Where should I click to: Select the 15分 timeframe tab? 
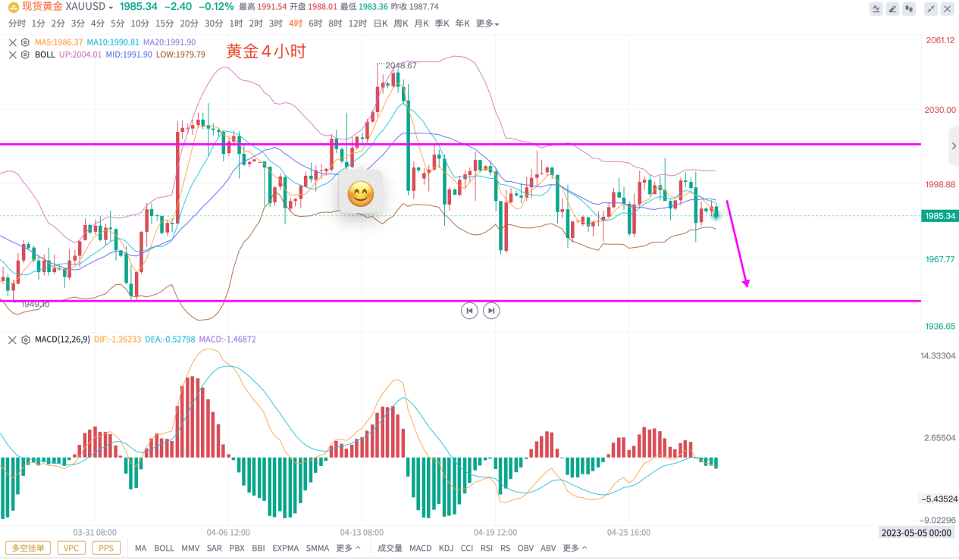tap(165, 23)
